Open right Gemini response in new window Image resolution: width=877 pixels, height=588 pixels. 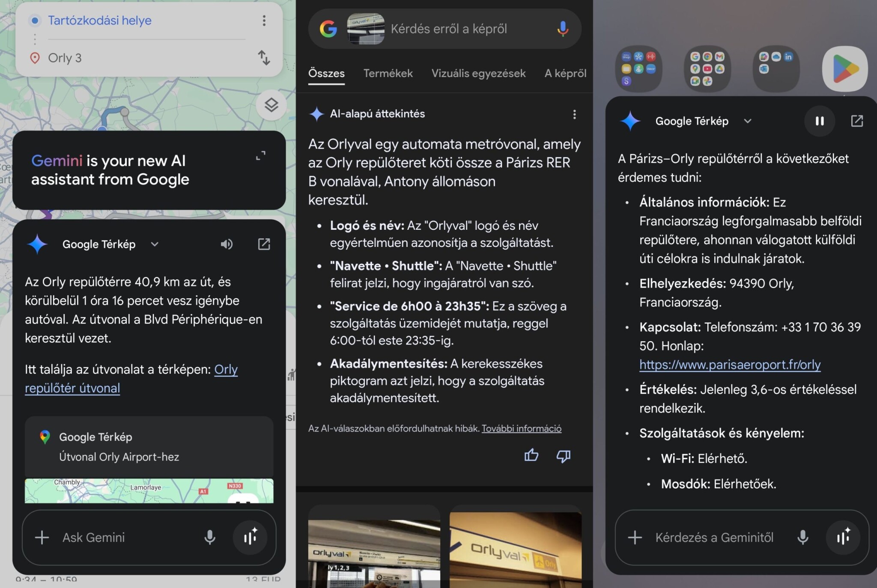coord(857,121)
